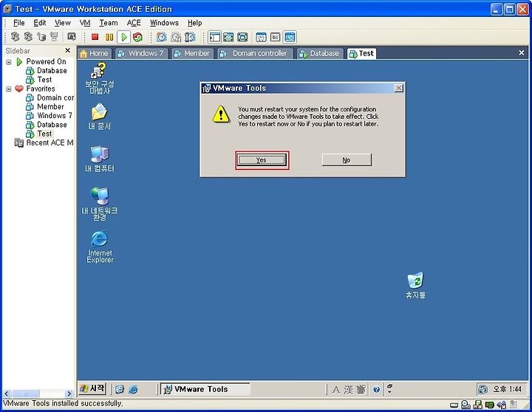
Task: Open the VM menu
Action: pos(85,23)
